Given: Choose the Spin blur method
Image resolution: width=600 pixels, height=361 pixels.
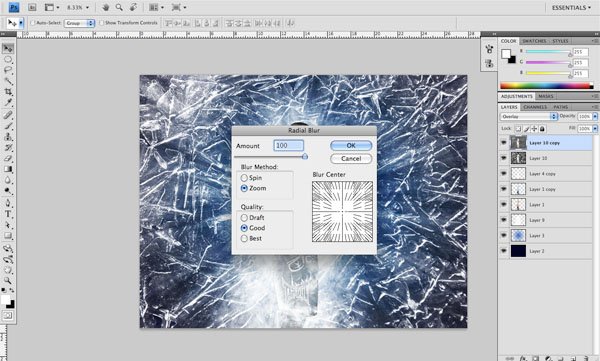Looking at the screenshot, I should click(x=244, y=178).
